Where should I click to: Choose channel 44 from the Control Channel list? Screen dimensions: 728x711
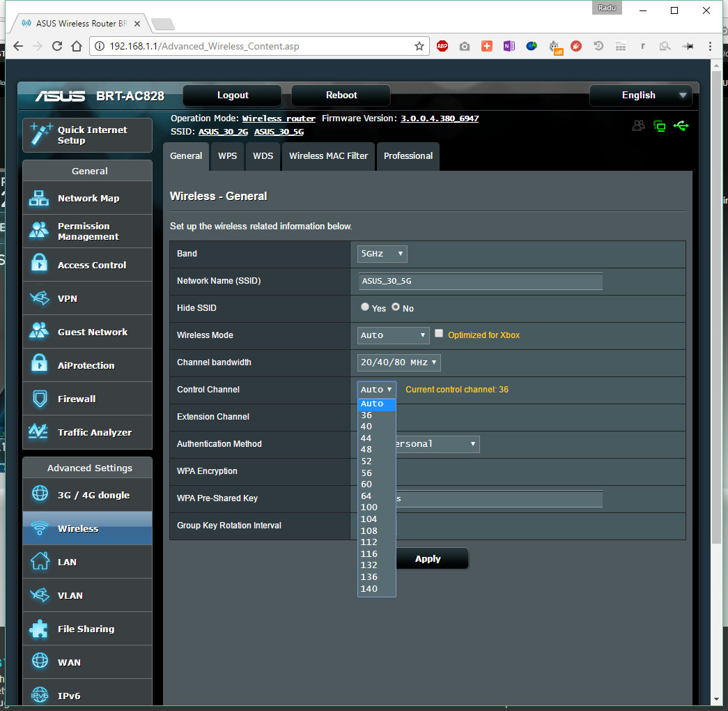(x=366, y=438)
